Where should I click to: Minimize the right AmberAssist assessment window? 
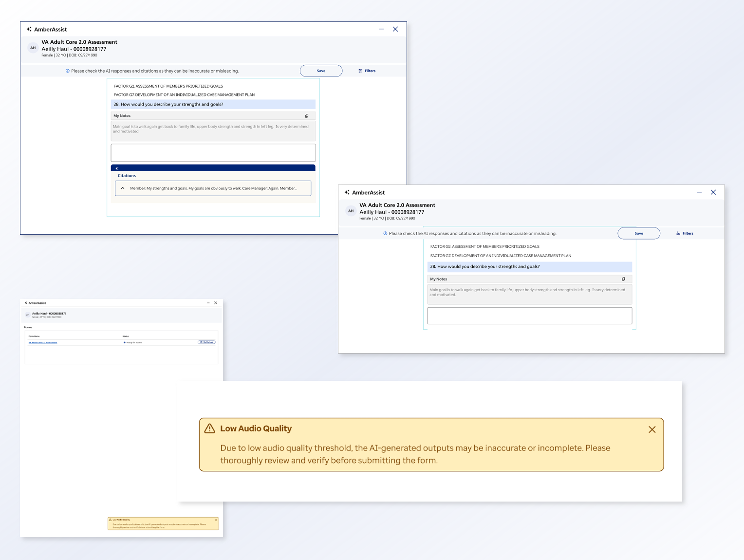tap(699, 192)
